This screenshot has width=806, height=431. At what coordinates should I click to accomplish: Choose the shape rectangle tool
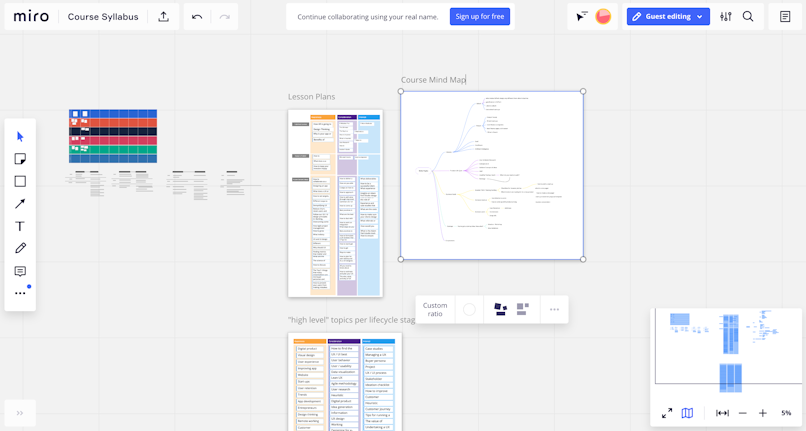[20, 182]
